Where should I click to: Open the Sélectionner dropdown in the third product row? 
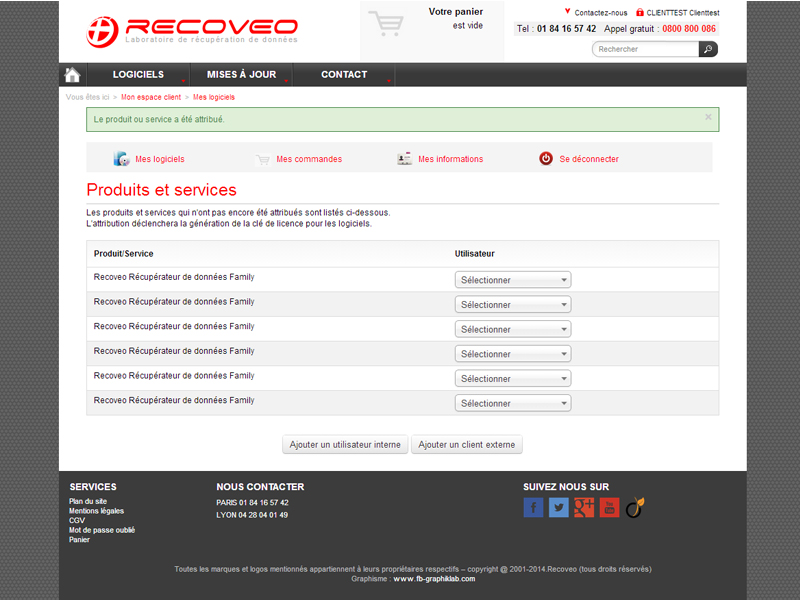[513, 330]
